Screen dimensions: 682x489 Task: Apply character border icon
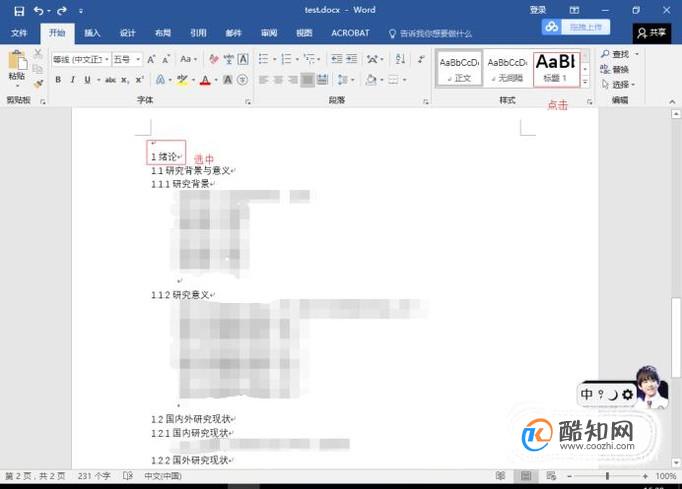click(x=243, y=59)
